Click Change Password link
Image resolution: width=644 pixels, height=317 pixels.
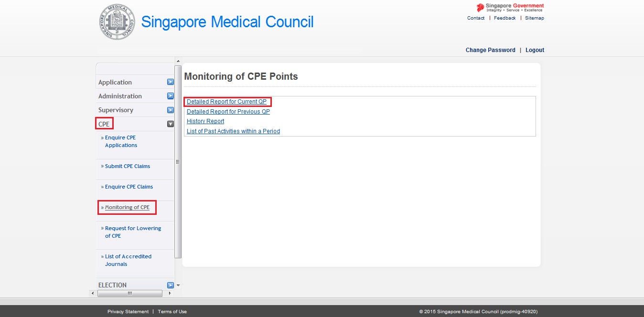[x=490, y=50]
